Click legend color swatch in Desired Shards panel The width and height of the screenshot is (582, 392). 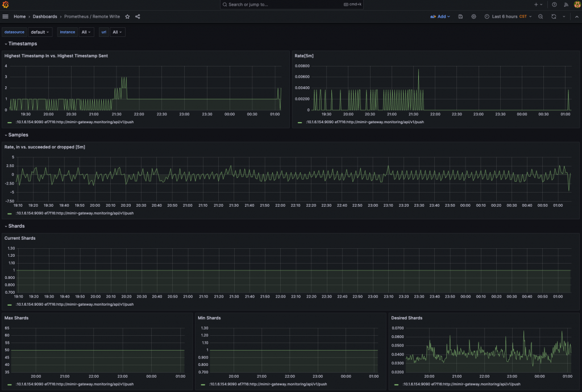click(x=396, y=385)
